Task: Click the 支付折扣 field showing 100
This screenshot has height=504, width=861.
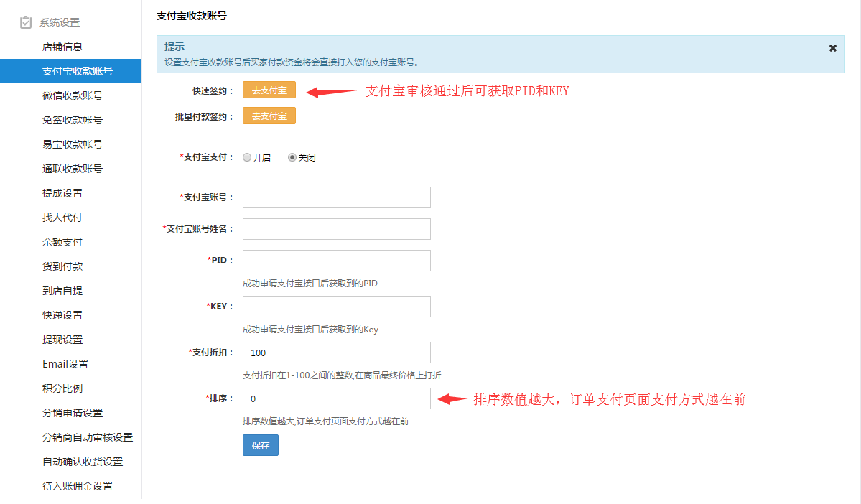Action: click(336, 353)
